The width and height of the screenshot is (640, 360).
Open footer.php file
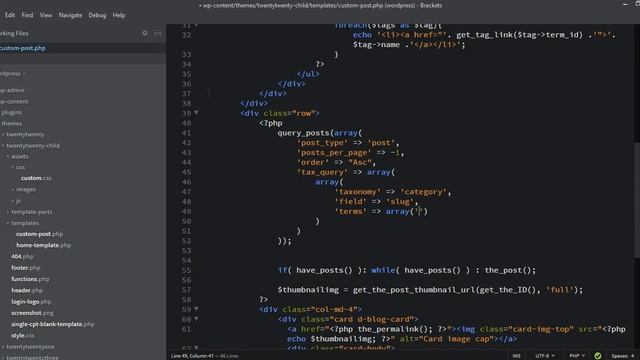(x=26, y=268)
